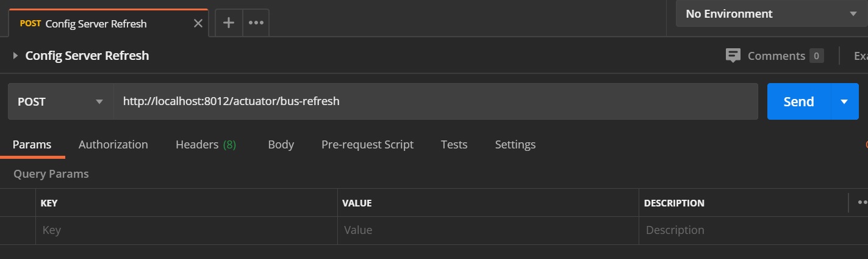868x259 pixels.
Task: Focus the query param Value field
Action: click(487, 230)
